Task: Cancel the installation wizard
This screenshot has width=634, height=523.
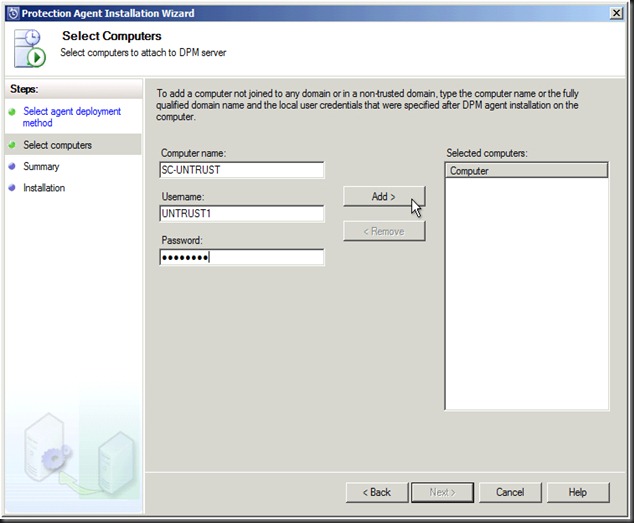Action: coord(510,492)
